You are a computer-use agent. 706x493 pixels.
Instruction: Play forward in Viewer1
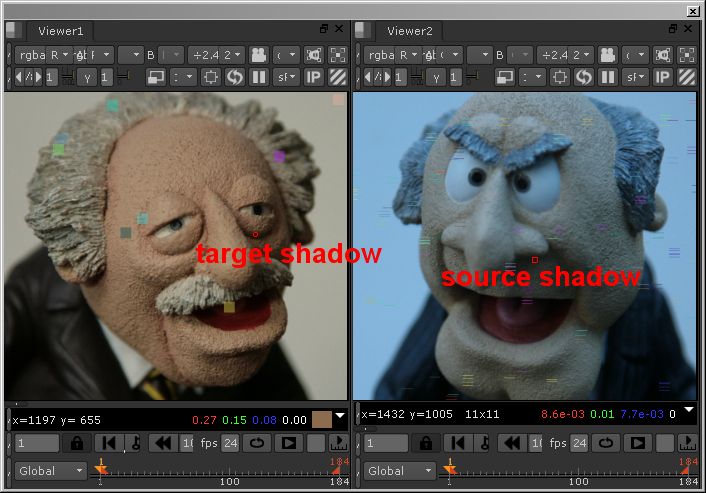(288, 443)
